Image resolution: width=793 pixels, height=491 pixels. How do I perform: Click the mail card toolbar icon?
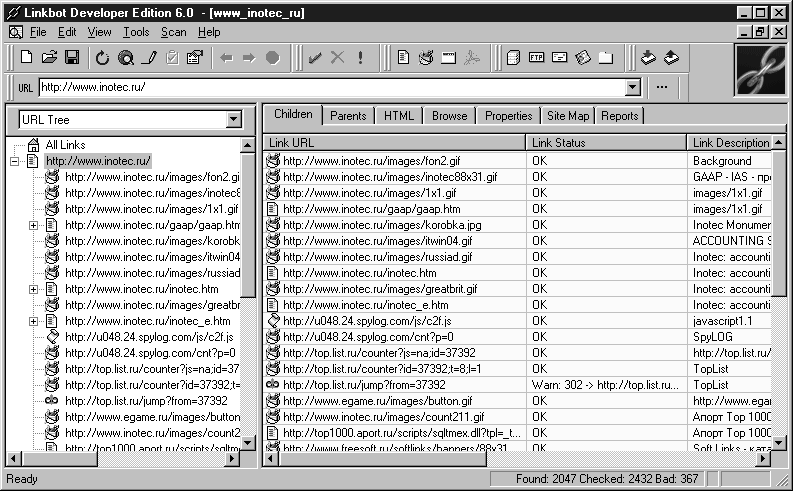(559, 57)
